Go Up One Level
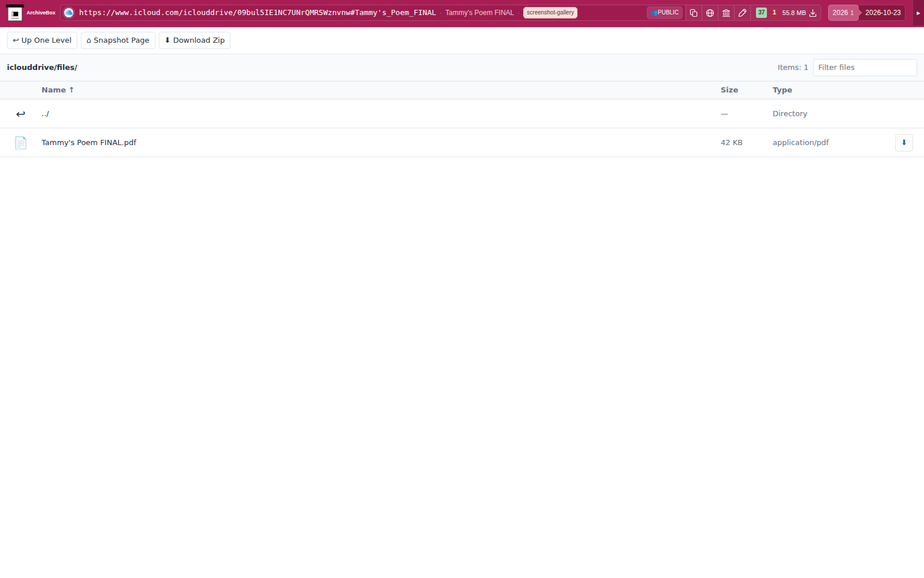 42,40
